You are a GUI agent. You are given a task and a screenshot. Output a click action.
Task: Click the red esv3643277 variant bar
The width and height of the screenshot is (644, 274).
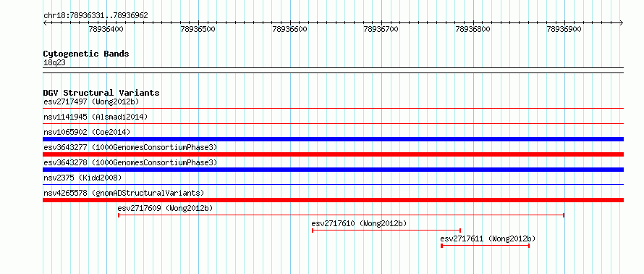tap(333, 154)
